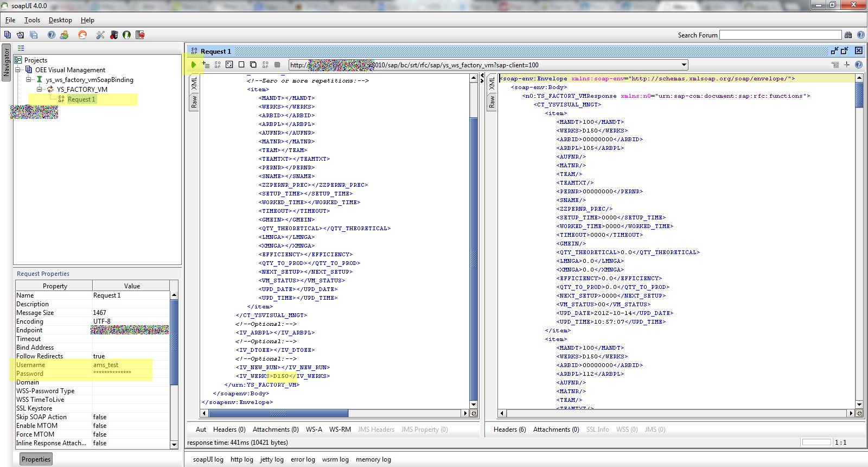The image size is (868, 467).
Task: Open Preferences via the wrench-screwdriver icon
Action: pyautogui.click(x=100, y=35)
